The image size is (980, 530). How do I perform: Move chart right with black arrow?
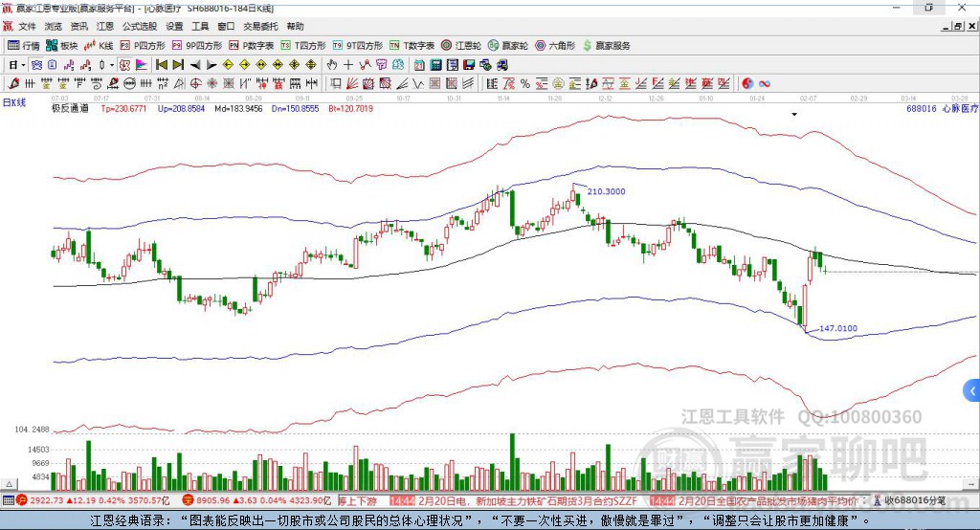tap(212, 65)
